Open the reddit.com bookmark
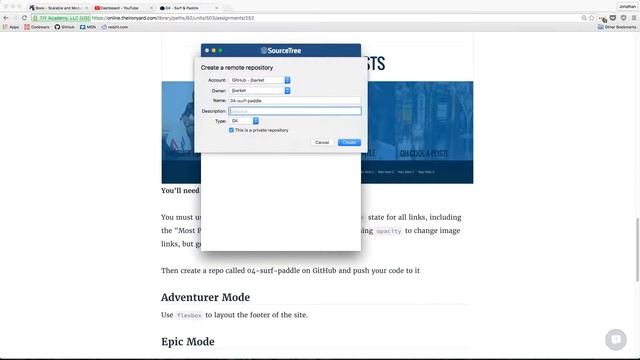The image size is (640, 360). [x=115, y=27]
